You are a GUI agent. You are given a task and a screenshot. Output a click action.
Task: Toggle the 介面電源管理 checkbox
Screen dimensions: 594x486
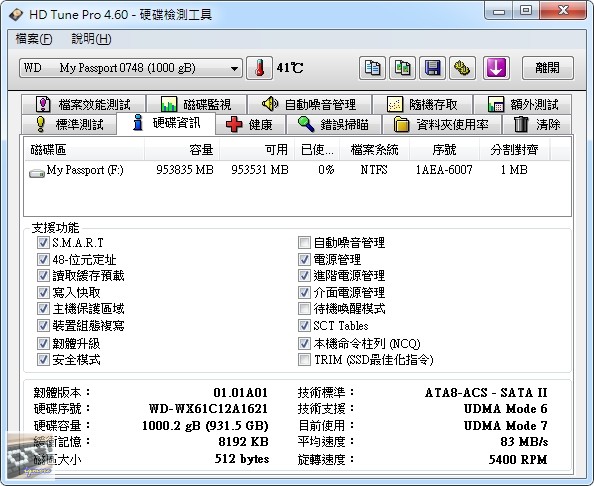[x=304, y=292]
